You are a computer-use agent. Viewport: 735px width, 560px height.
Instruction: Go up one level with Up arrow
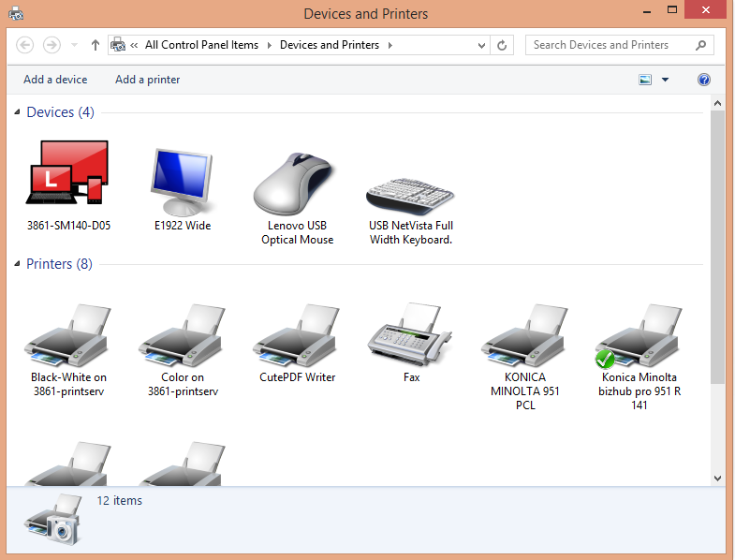click(x=96, y=46)
